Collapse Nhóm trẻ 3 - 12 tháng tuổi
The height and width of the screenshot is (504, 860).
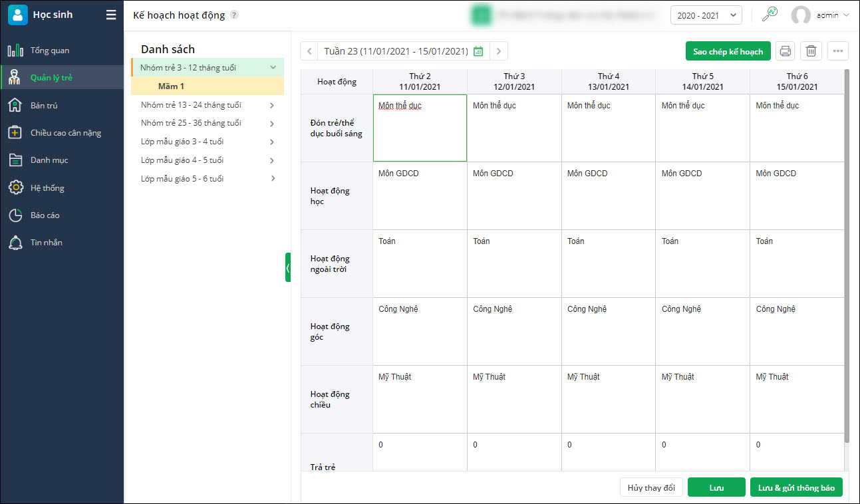[x=273, y=67]
